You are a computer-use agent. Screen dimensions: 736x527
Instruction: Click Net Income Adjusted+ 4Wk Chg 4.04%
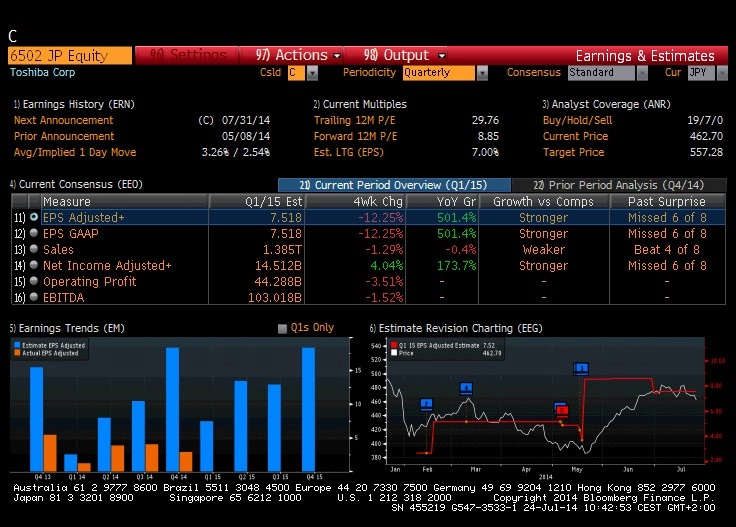(x=387, y=266)
